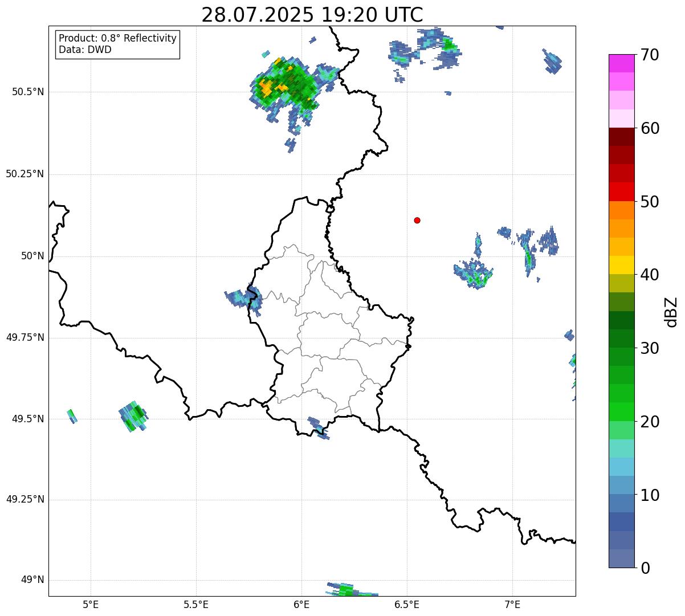Image resolution: width=685 pixels, height=616 pixels.
Task: Click the green echo cluster southeast of red dot
Action: [474, 275]
